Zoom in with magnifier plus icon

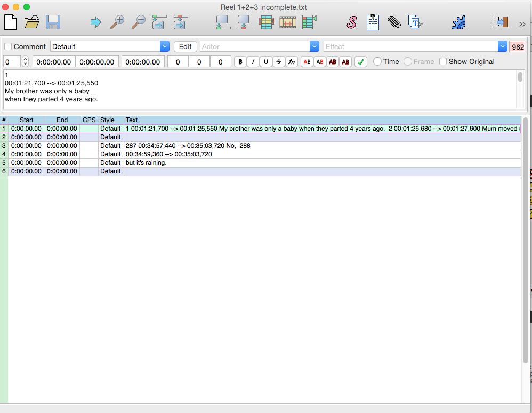(x=117, y=22)
